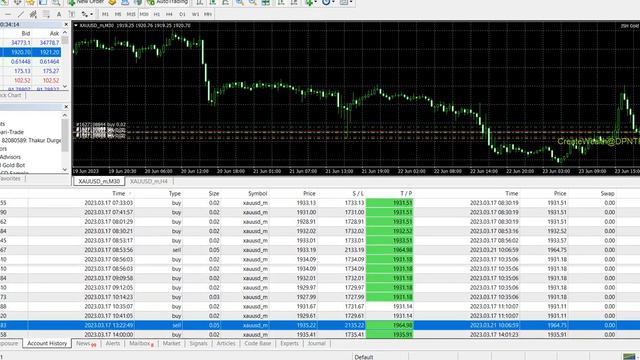
Task: Switch timeframe to W1
Action: 196,14
